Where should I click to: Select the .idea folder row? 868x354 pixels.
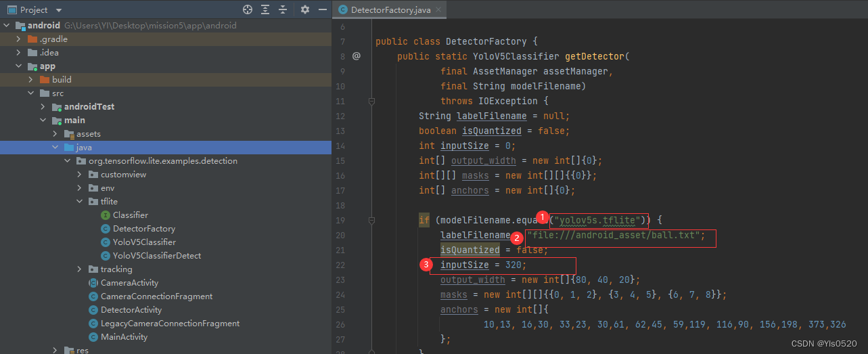(166, 53)
